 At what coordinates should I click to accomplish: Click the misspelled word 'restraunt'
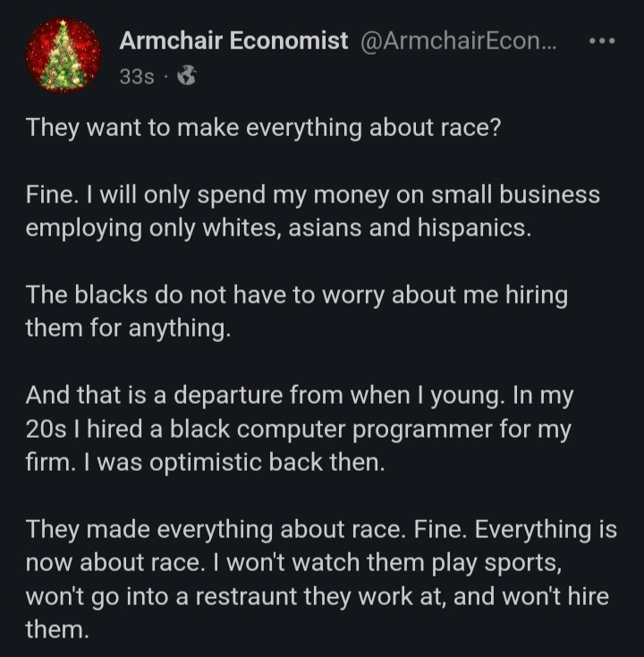tap(246, 597)
